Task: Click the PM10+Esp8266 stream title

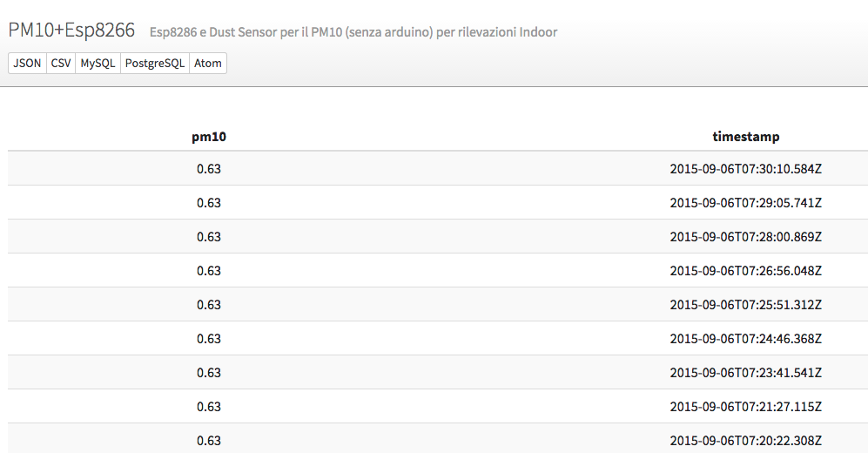Action: (71, 30)
